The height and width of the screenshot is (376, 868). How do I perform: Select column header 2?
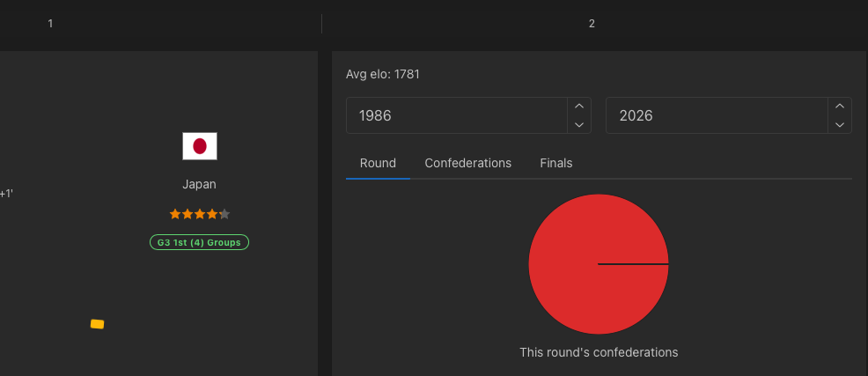[592, 24]
